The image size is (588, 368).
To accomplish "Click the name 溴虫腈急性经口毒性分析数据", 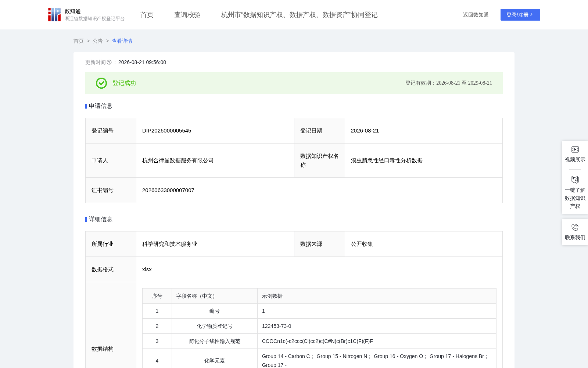I will tap(387, 160).
